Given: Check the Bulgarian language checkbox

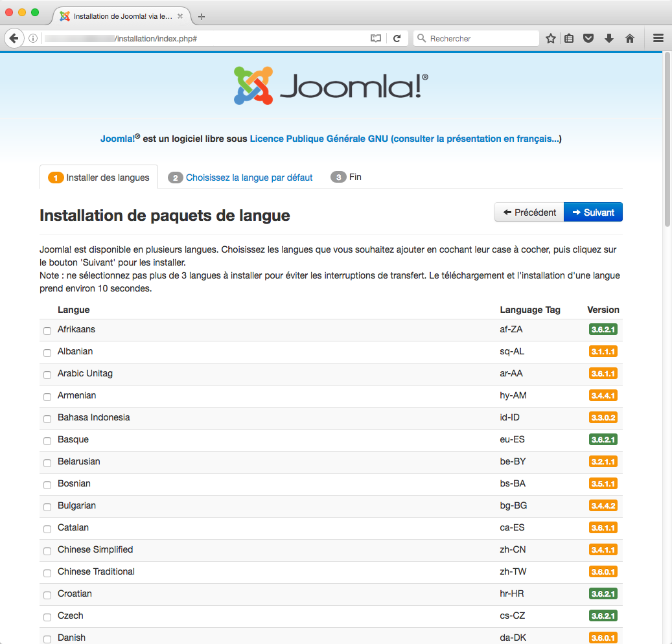Looking at the screenshot, I should tap(47, 507).
